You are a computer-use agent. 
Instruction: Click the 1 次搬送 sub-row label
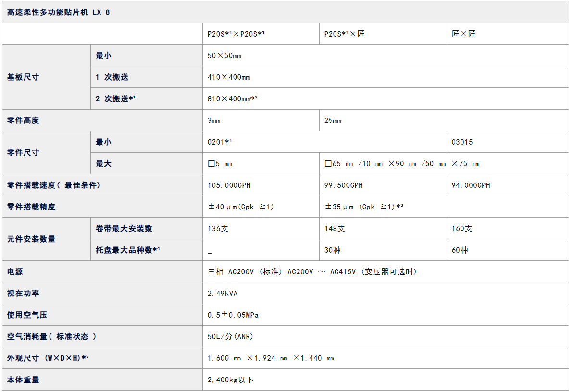click(x=112, y=77)
